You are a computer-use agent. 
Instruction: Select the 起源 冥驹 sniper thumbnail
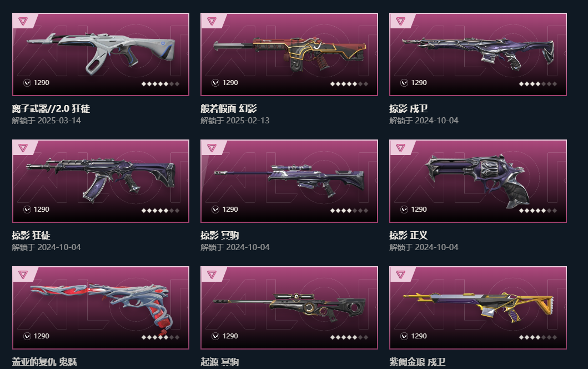289,307
